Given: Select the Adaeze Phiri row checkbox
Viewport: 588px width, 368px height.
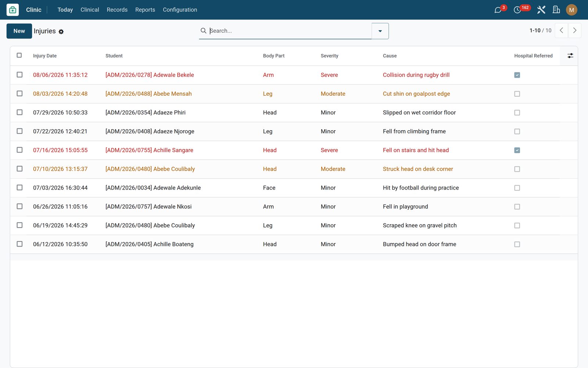Looking at the screenshot, I should (x=19, y=112).
